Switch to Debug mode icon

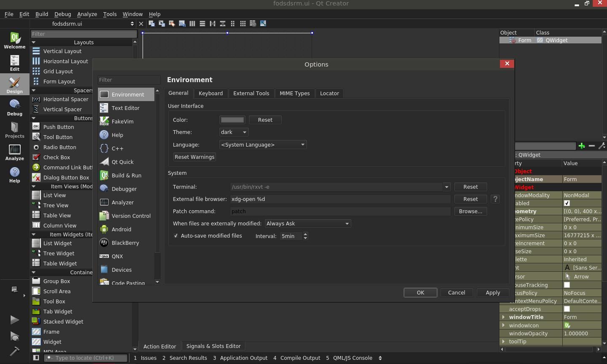(15, 107)
